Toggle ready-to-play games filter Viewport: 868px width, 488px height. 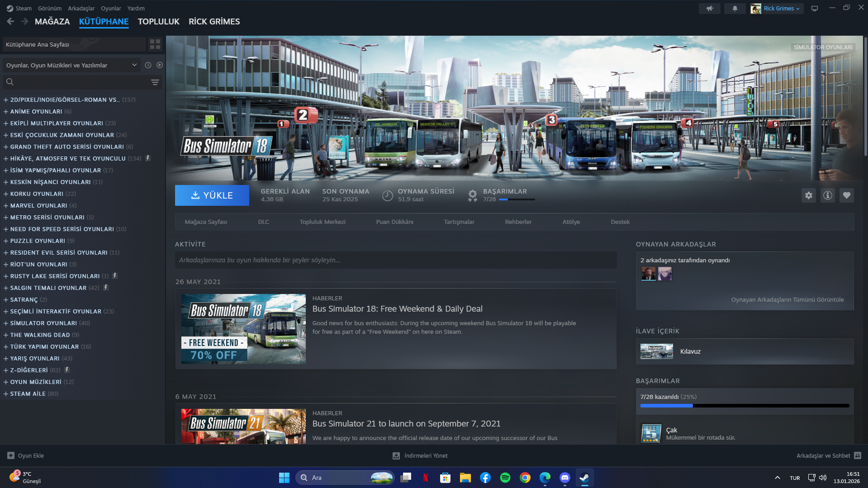pyautogui.click(x=160, y=65)
